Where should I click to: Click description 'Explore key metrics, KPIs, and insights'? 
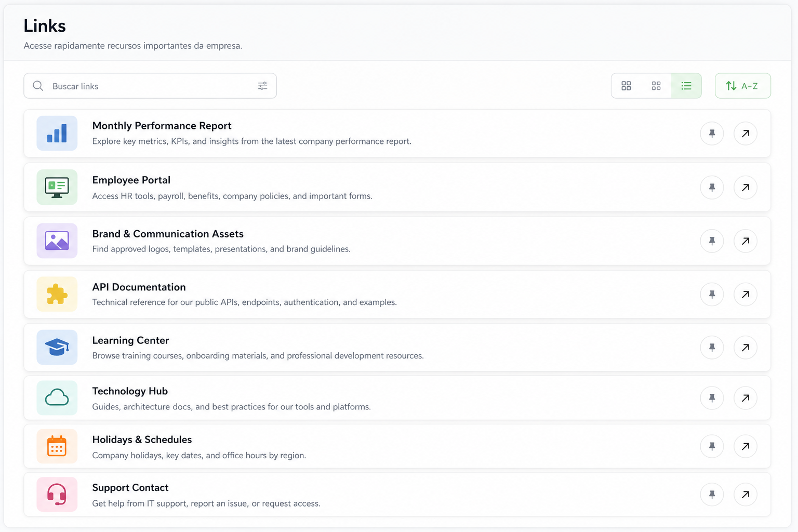(x=252, y=141)
